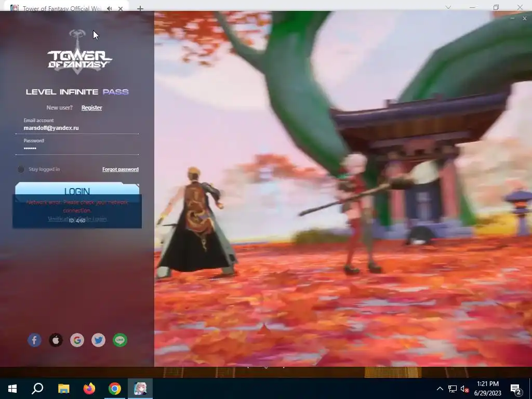Open Windows Start menu
532x399 pixels.
tap(12, 389)
